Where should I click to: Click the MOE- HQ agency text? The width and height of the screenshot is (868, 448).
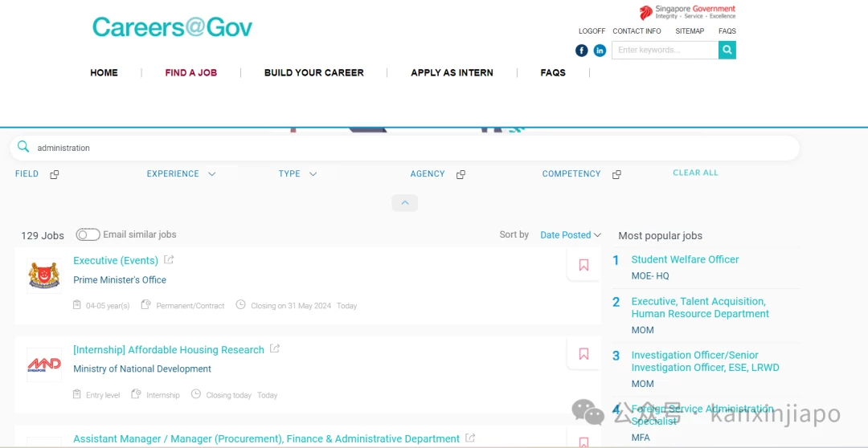[x=650, y=276]
